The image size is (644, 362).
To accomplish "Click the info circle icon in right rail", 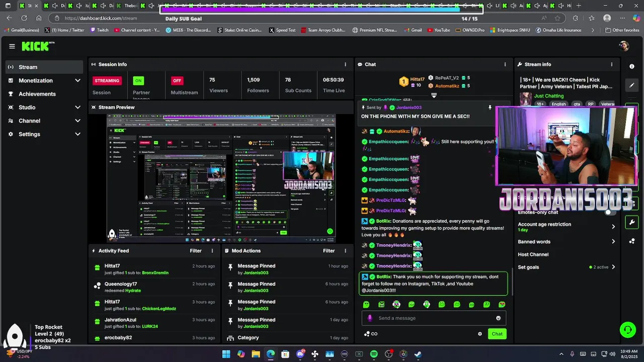I will click(x=632, y=66).
